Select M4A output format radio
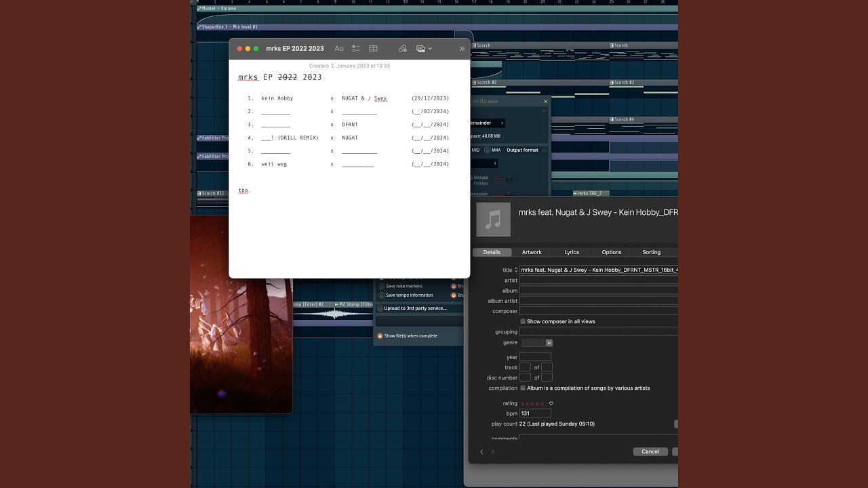This screenshot has width=868, height=488. click(488, 150)
